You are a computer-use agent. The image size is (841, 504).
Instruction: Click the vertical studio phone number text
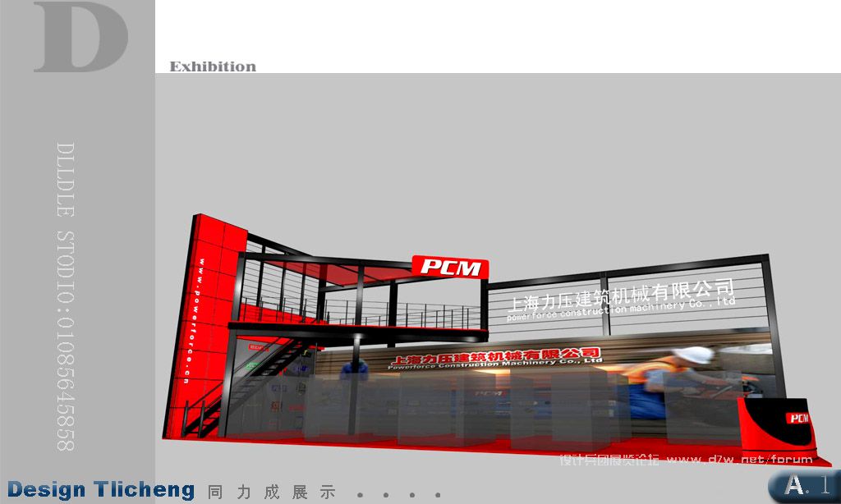[x=66, y=296]
